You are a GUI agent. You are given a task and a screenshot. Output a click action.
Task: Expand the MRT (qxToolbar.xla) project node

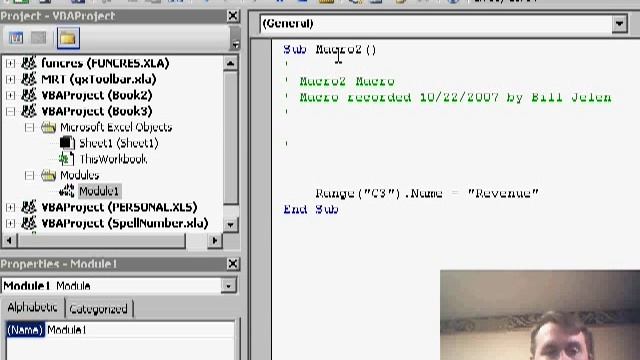click(x=10, y=79)
